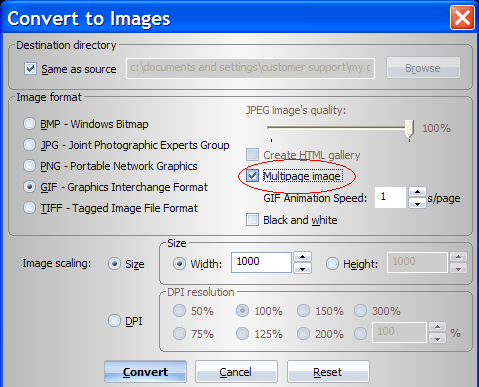Select 125% DPI resolution
Image resolution: width=479 pixels, height=387 pixels.
tap(242, 333)
